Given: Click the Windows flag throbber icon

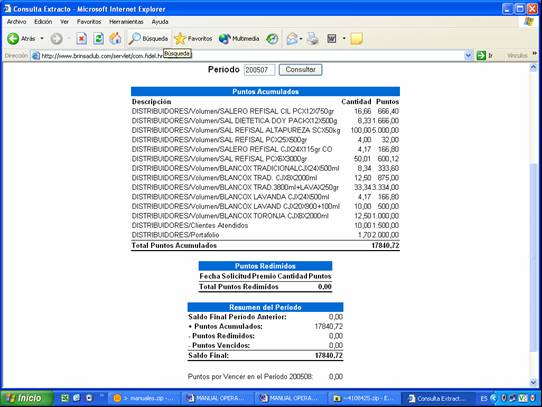Looking at the screenshot, I should [x=529, y=22].
